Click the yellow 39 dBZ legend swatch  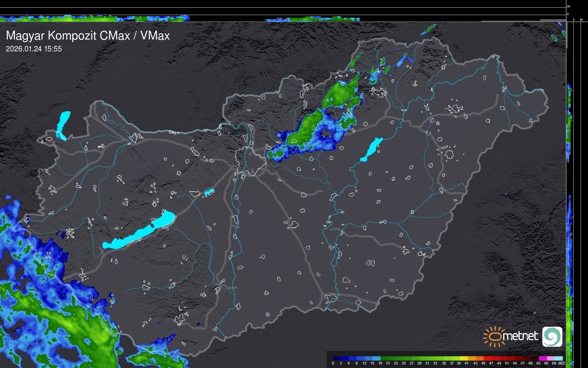click(464, 359)
